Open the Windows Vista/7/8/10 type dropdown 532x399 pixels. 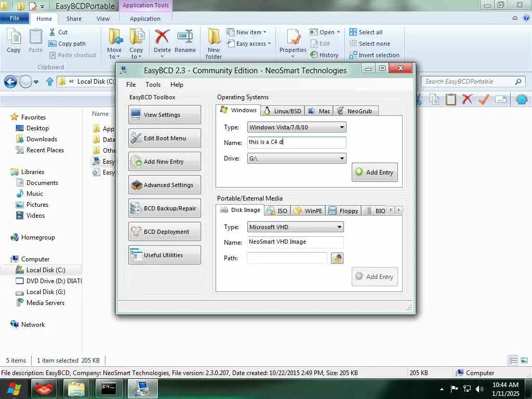[x=297, y=127]
